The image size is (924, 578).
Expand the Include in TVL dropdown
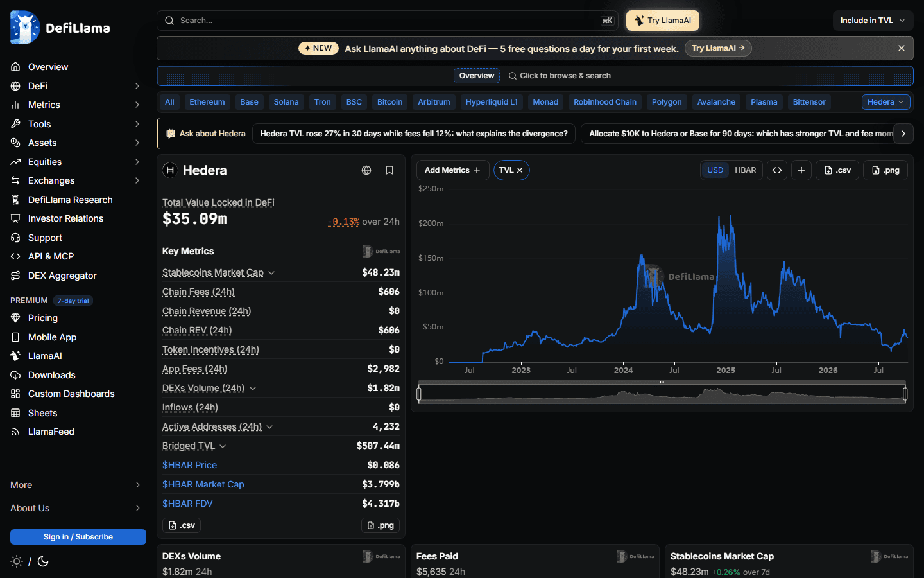coord(873,21)
